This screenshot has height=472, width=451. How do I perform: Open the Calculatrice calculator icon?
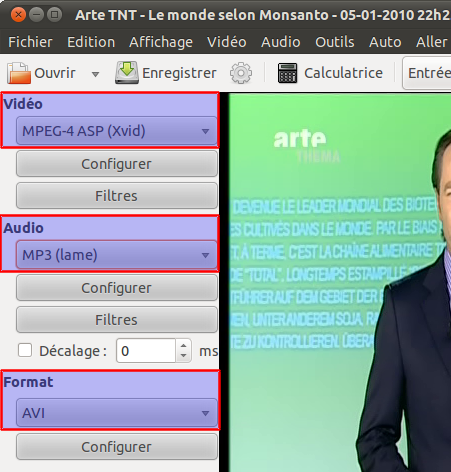(287, 73)
